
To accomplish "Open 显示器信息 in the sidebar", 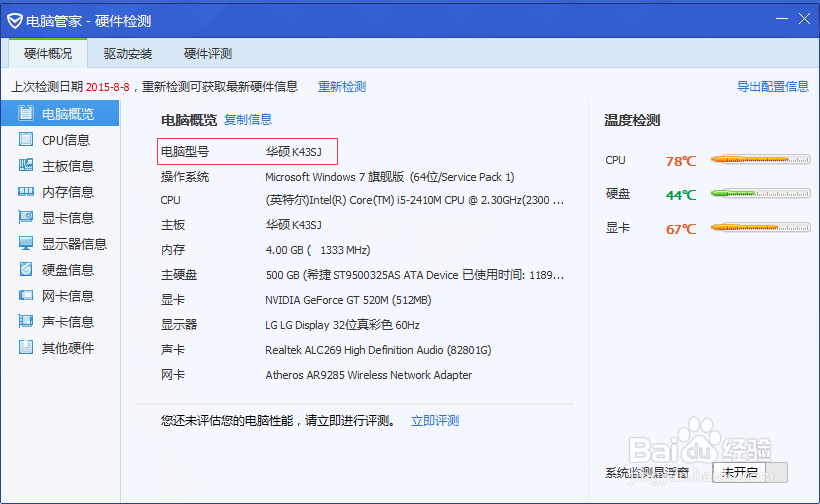I will (60, 244).
